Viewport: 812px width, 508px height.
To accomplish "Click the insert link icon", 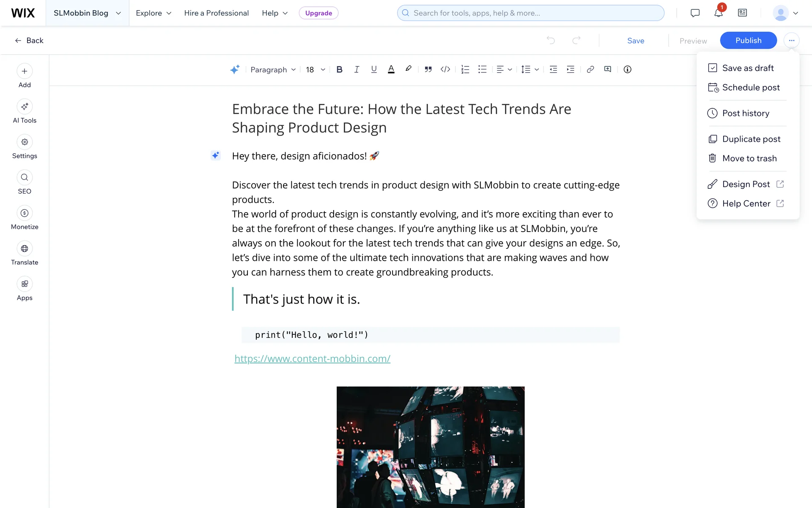I will (590, 69).
